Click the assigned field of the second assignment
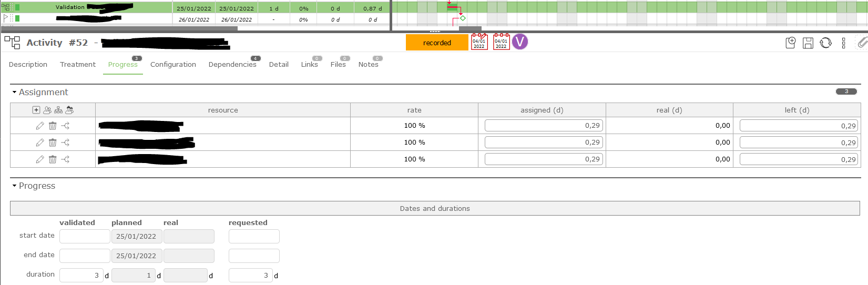868x285 pixels. click(x=544, y=142)
